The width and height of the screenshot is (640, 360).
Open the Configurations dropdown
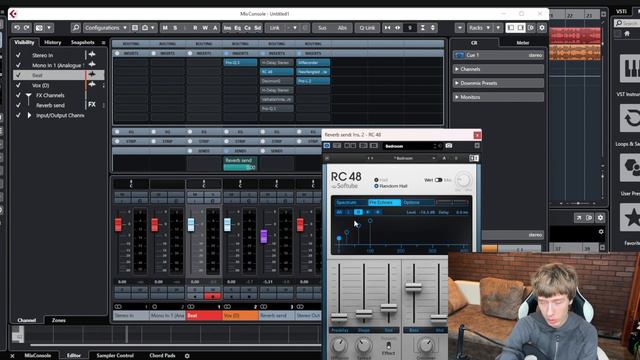click(x=106, y=28)
